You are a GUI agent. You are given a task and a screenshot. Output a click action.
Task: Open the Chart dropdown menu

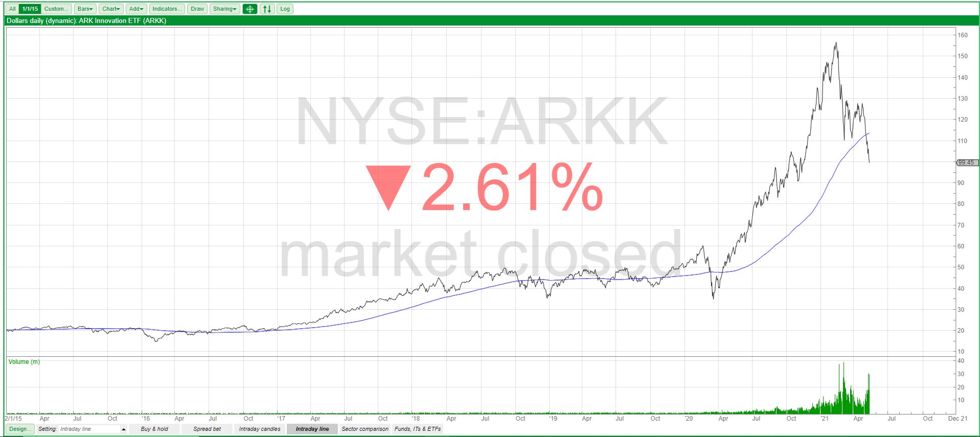tap(111, 9)
